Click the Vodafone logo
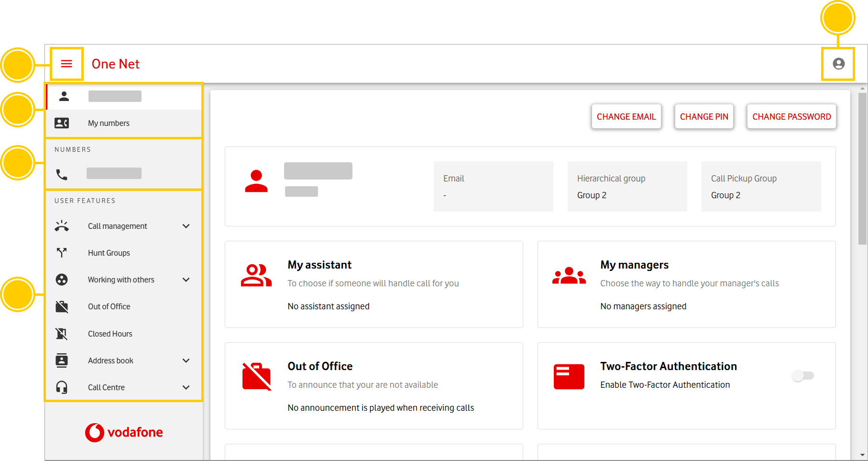The height and width of the screenshot is (461, 868). coord(124,432)
